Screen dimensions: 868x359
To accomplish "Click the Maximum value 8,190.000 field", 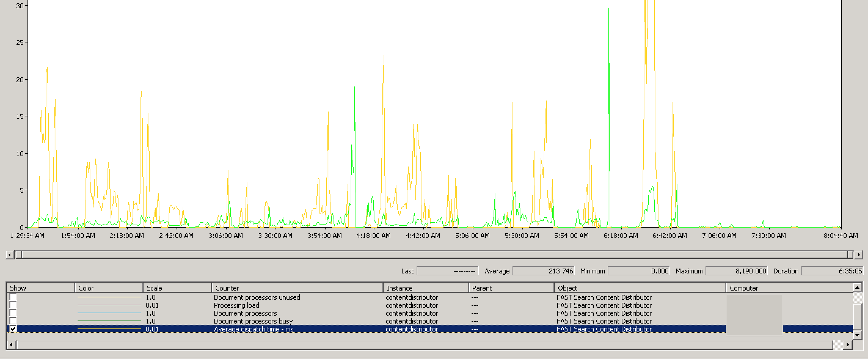I will [x=736, y=271].
